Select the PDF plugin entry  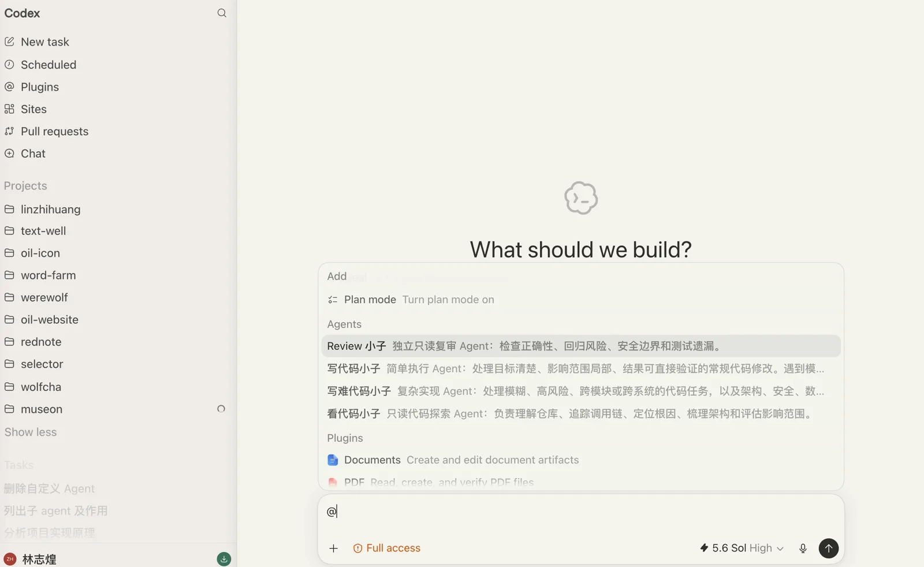pos(581,482)
